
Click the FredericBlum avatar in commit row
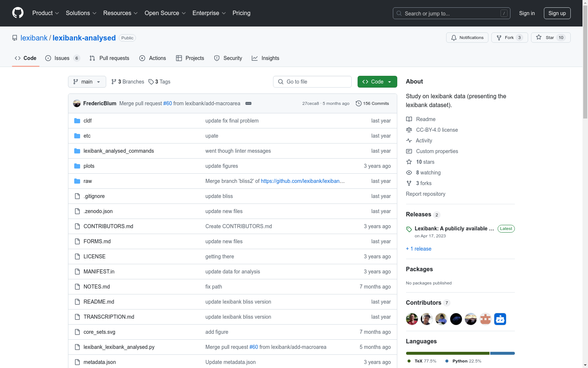[77, 103]
